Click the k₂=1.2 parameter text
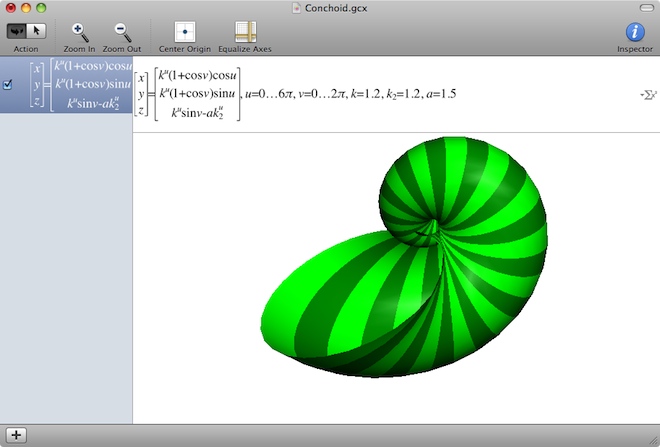The height and width of the screenshot is (447, 660). [403, 95]
